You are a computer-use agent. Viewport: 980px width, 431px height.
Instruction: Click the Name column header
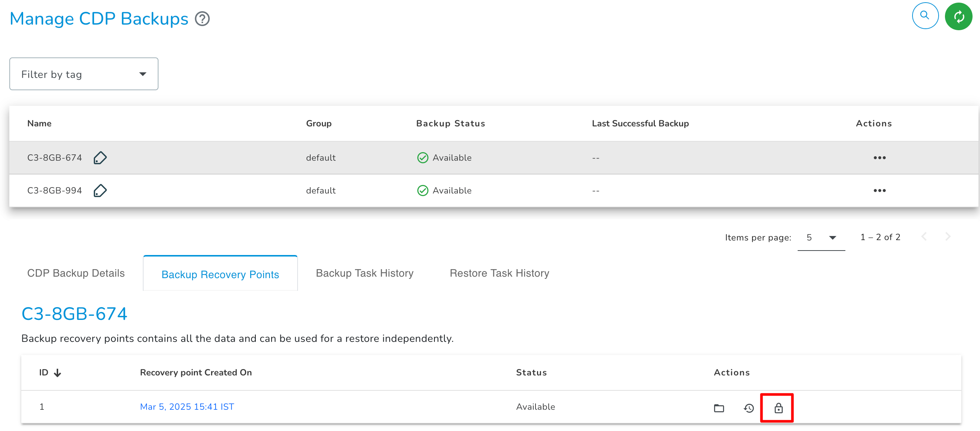point(39,123)
